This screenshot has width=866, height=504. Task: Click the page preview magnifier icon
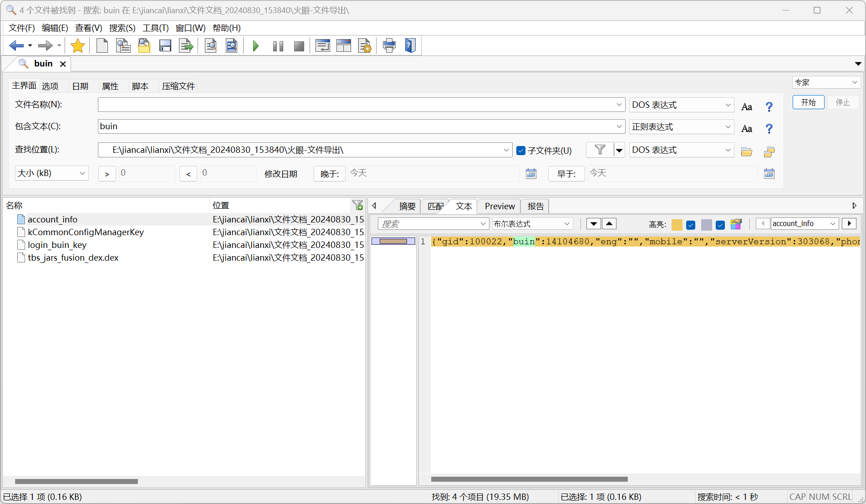click(x=210, y=45)
